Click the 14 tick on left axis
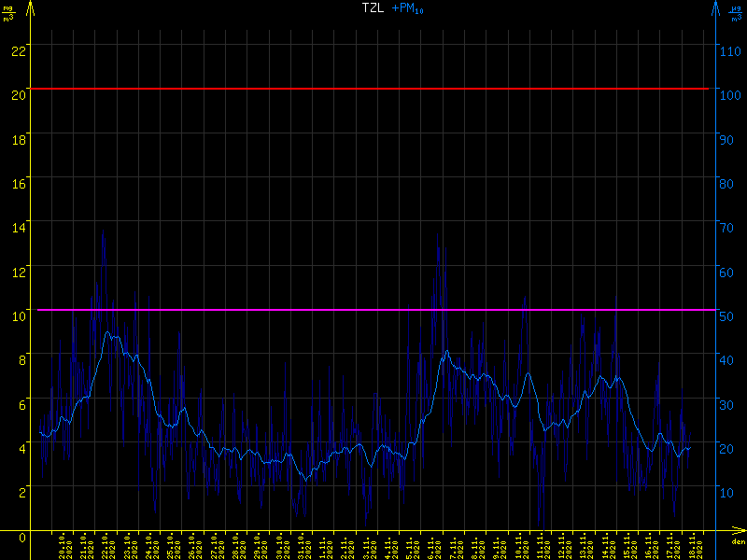The height and width of the screenshot is (560, 747). pyautogui.click(x=17, y=226)
